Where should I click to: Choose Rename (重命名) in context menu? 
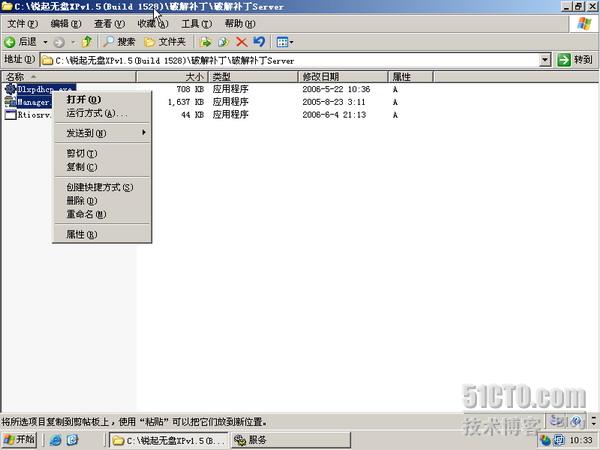tap(102, 214)
